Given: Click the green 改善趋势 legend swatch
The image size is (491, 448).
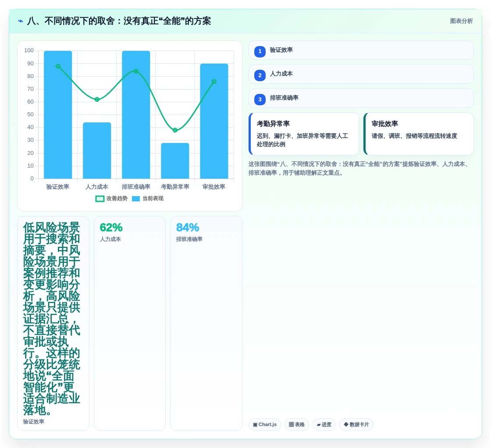Looking at the screenshot, I should (x=100, y=199).
